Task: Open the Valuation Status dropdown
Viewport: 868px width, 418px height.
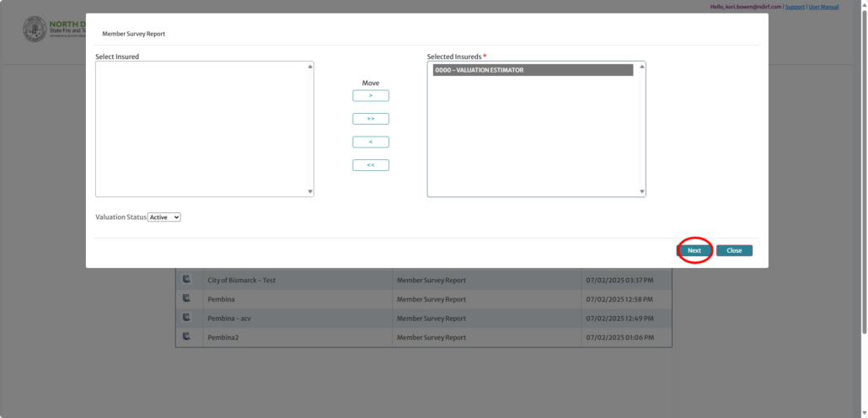Action: 164,217
